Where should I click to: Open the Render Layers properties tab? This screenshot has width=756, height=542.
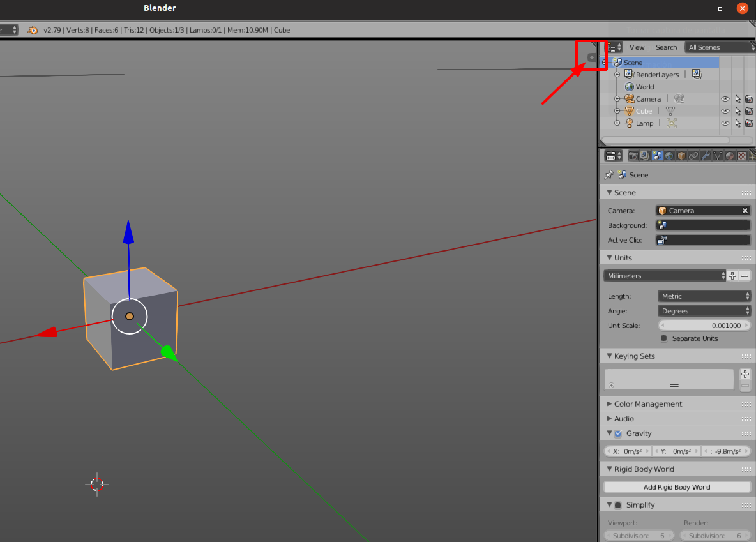645,156
